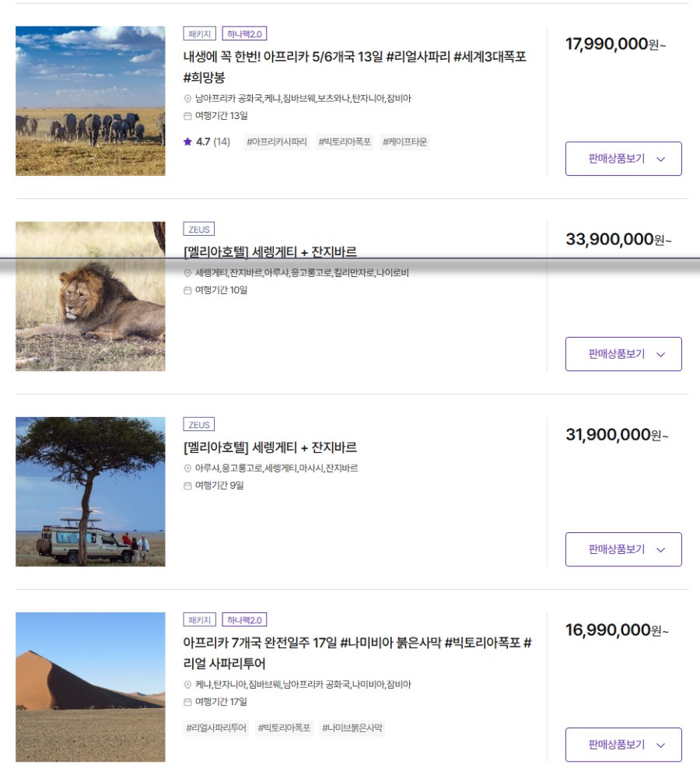Click the #아프리카사파리 hashtag
This screenshot has width=700, height=768.
[x=277, y=142]
